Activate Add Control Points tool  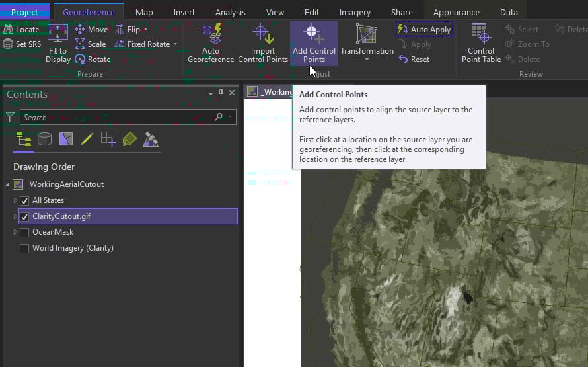pos(314,44)
